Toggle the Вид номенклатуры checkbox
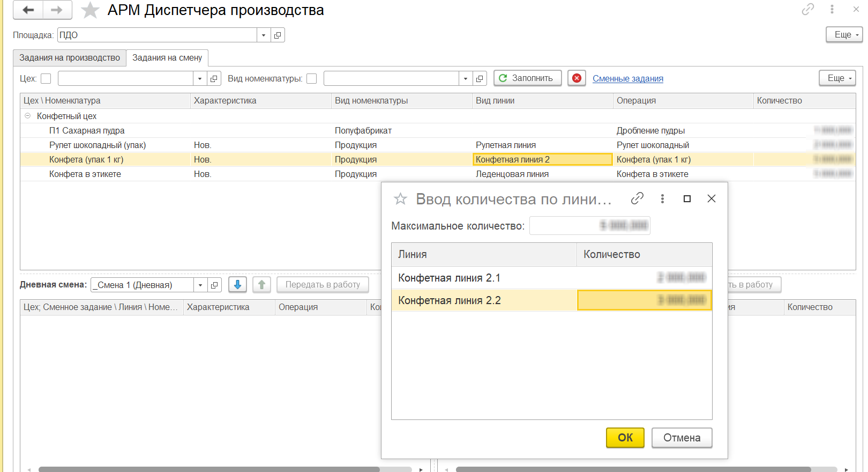 (312, 79)
